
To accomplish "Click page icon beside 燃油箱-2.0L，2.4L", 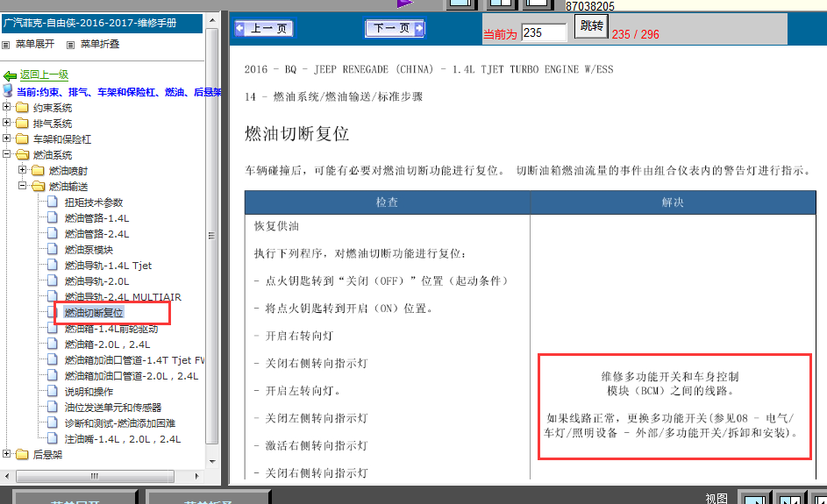I will click(53, 344).
